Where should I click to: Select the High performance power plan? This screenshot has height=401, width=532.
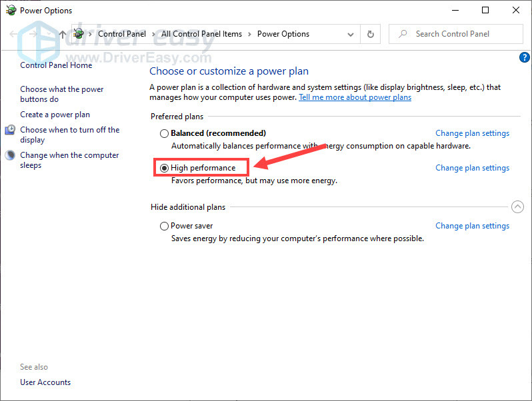[164, 168]
